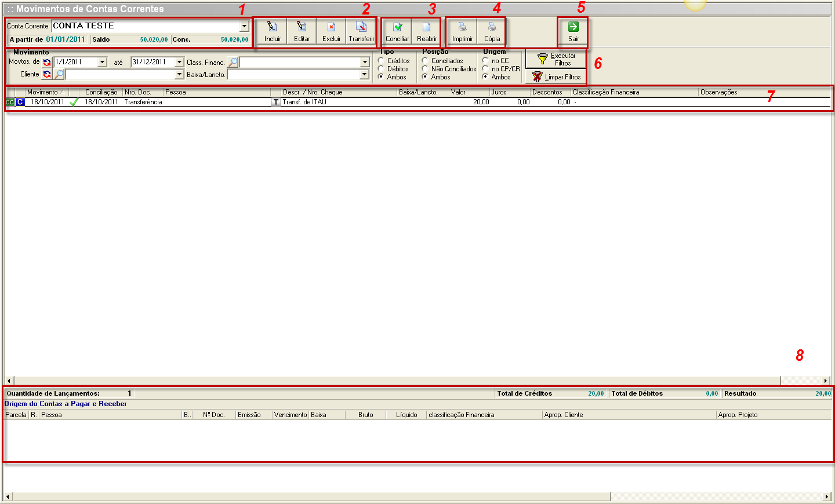Click the Limpar Filtros button
835x504 pixels.
556,77
